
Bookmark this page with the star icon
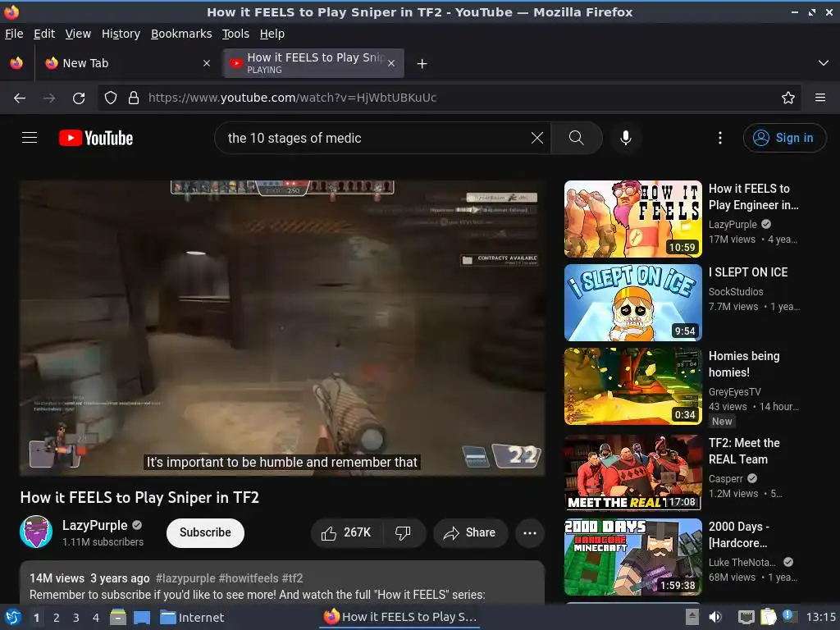(787, 98)
